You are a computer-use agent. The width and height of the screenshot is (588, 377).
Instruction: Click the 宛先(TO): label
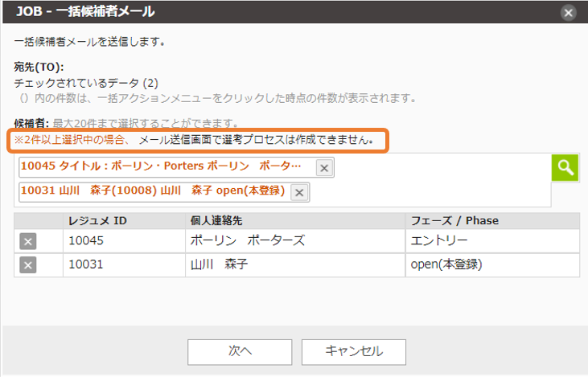(x=39, y=67)
